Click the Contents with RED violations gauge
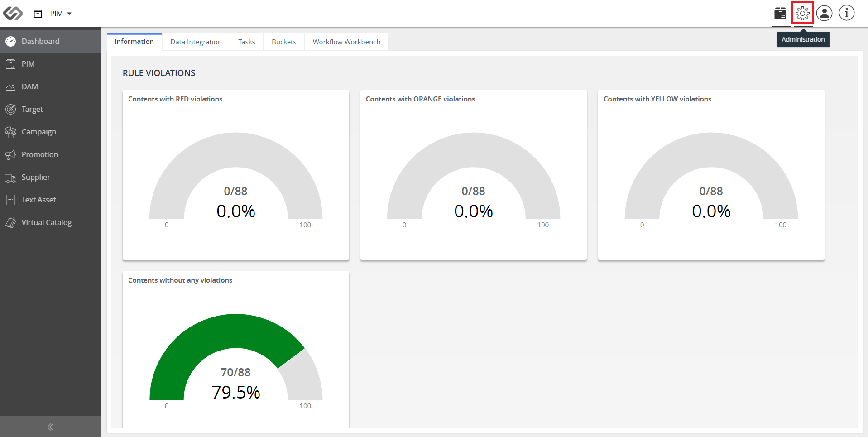868x437 pixels. [x=236, y=177]
